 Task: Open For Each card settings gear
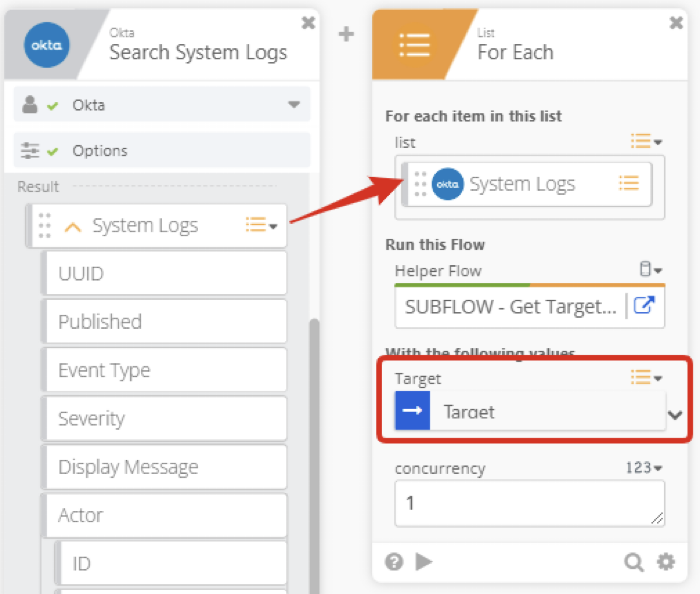pos(666,561)
